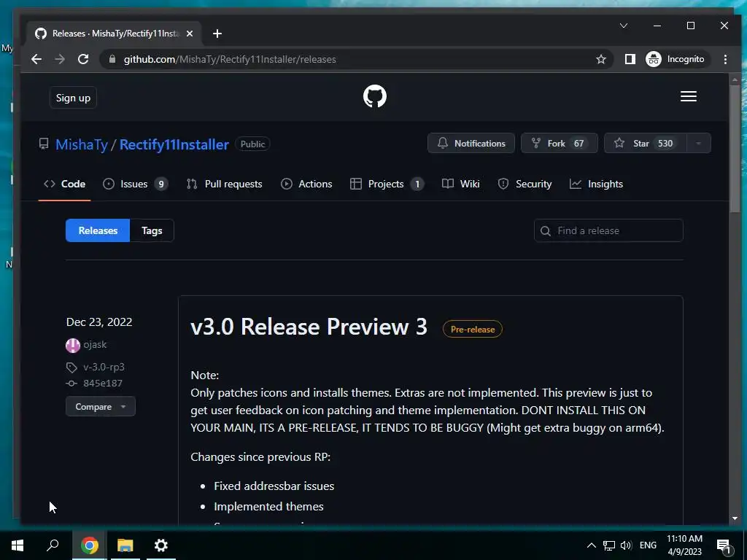Click the Pre-release label badge
The image size is (747, 560).
[x=473, y=329]
